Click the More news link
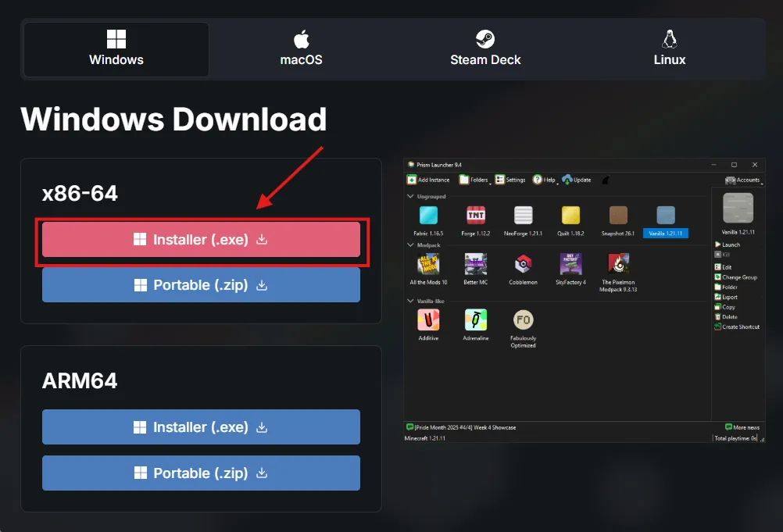The height and width of the screenshot is (532, 783). pyautogui.click(x=742, y=427)
